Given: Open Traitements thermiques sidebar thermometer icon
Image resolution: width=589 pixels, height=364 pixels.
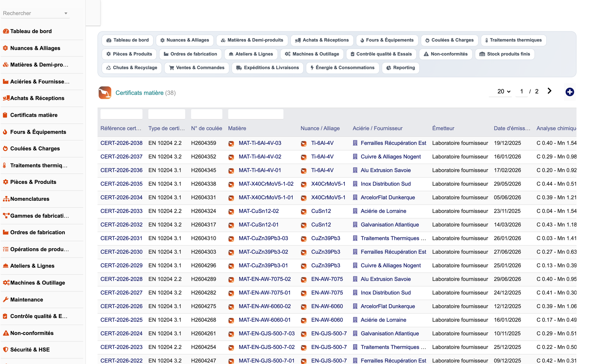Looking at the screenshot, I should (x=5, y=165).
